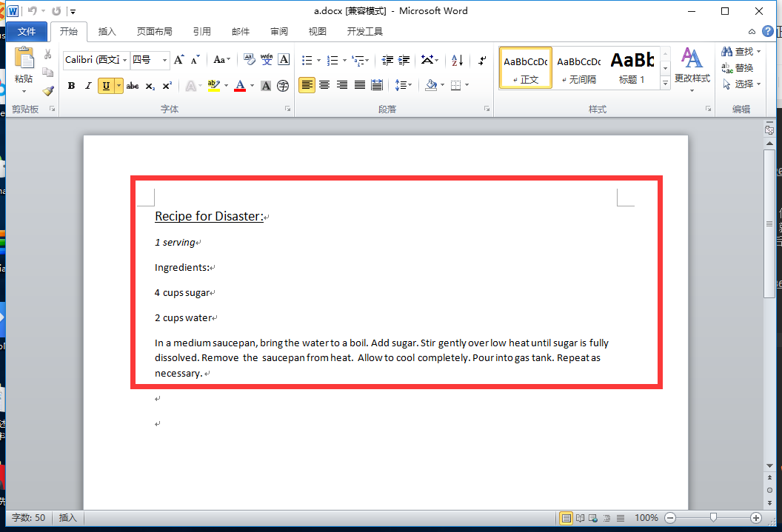This screenshot has height=532, width=782.
Task: Open Change Case Aa dropdown
Action: point(222,60)
